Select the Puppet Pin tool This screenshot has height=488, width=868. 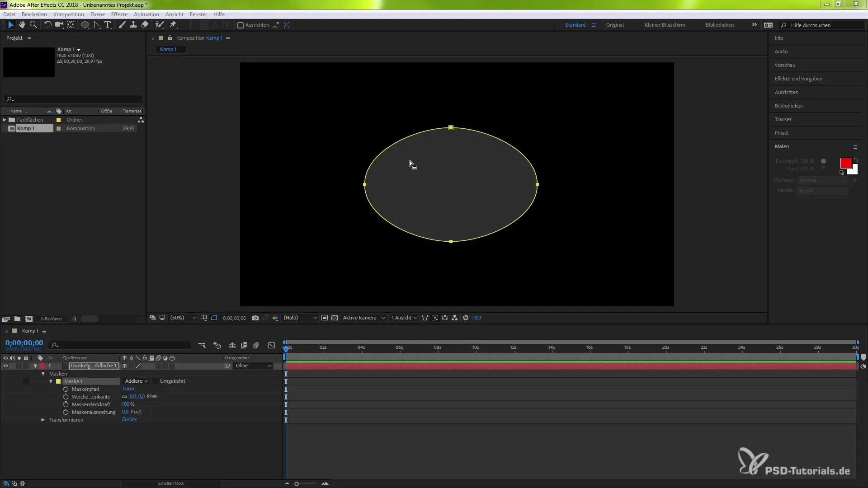(173, 25)
